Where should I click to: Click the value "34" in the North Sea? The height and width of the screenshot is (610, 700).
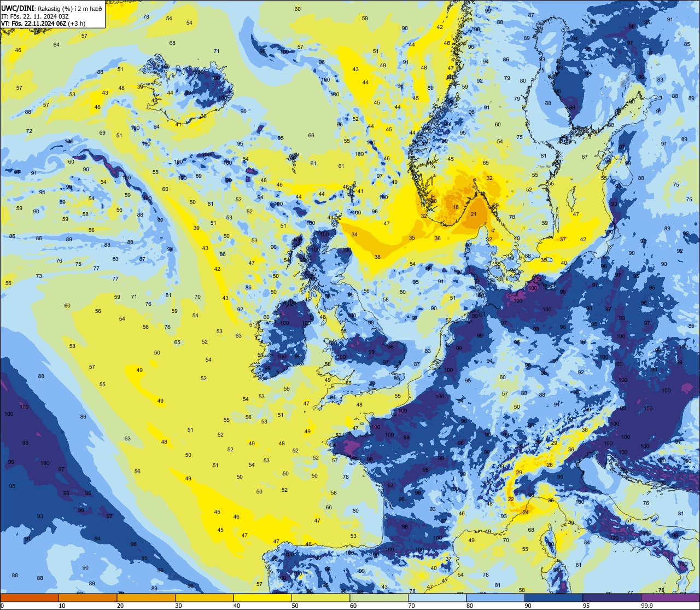tap(354, 235)
